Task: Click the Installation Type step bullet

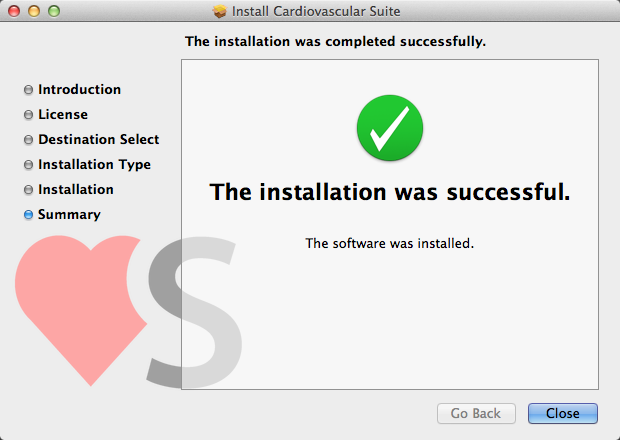Action: coord(28,164)
